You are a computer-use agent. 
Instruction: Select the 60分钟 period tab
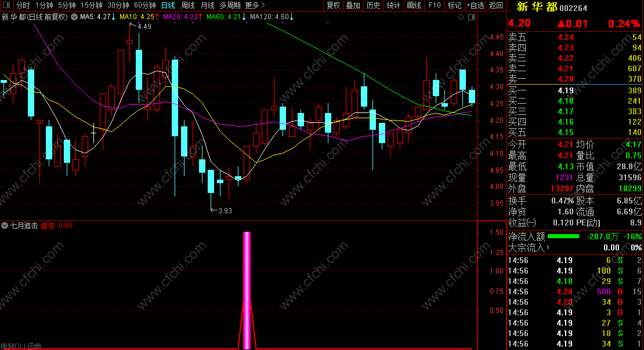click(145, 5)
